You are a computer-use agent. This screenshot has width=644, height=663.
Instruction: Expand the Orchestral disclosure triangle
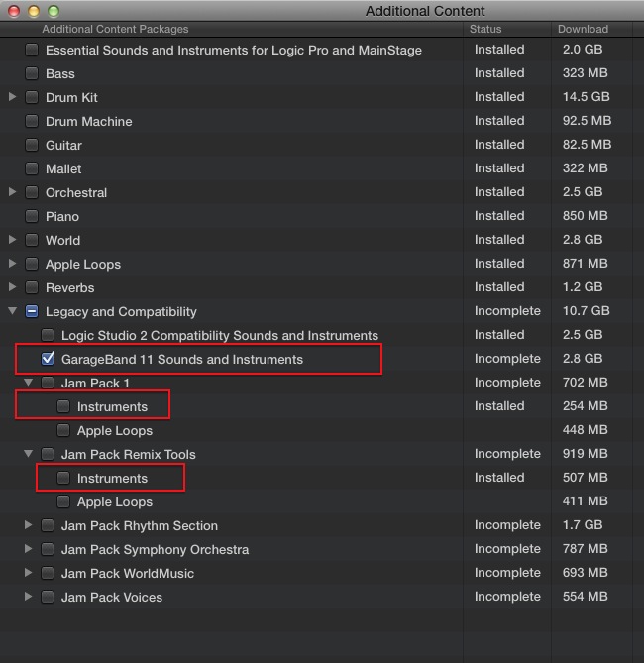click(13, 192)
